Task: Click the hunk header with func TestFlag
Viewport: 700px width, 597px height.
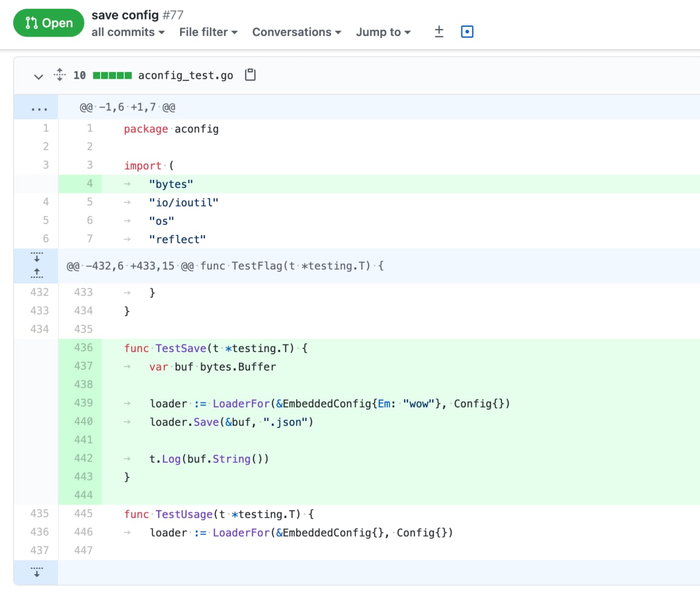Action: (x=225, y=266)
